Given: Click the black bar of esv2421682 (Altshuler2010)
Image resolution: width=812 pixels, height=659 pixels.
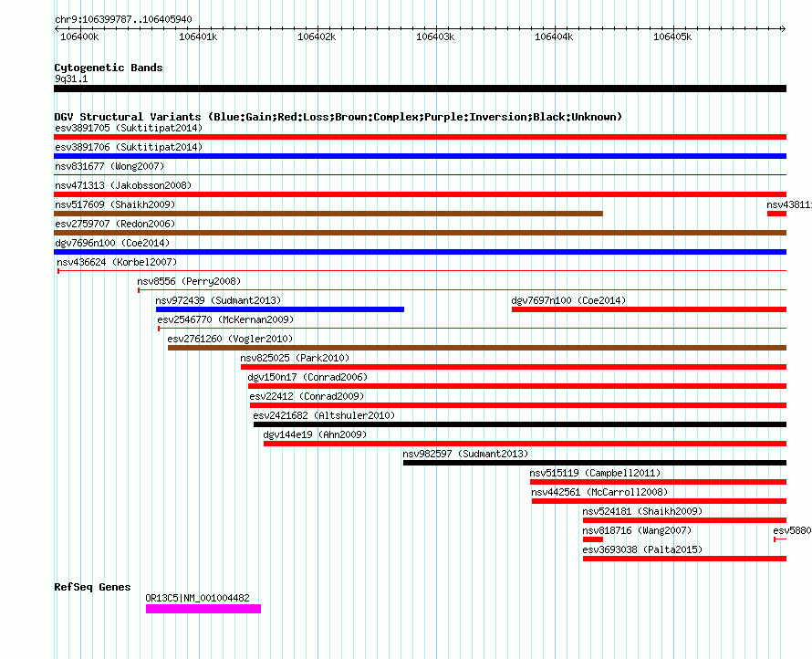Looking at the screenshot, I should point(520,424).
